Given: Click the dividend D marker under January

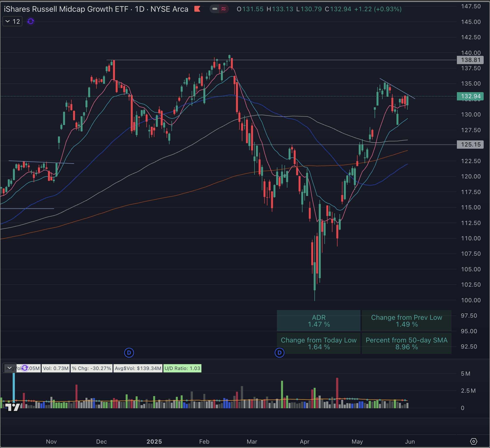Looking at the screenshot, I should pyautogui.click(x=129, y=353).
